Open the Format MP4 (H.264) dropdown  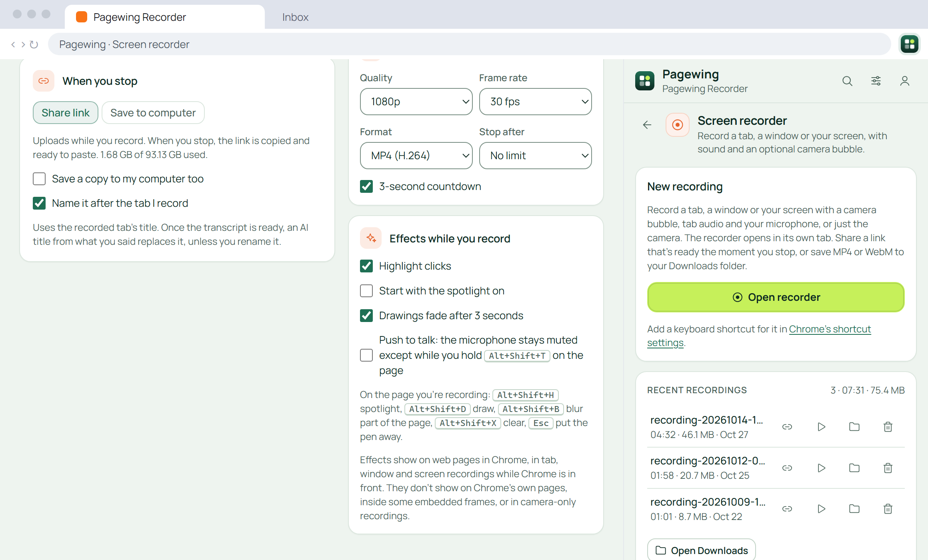[416, 156]
